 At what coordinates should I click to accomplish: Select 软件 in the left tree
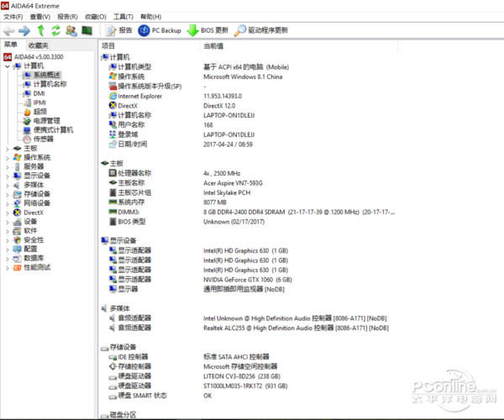tap(30, 231)
